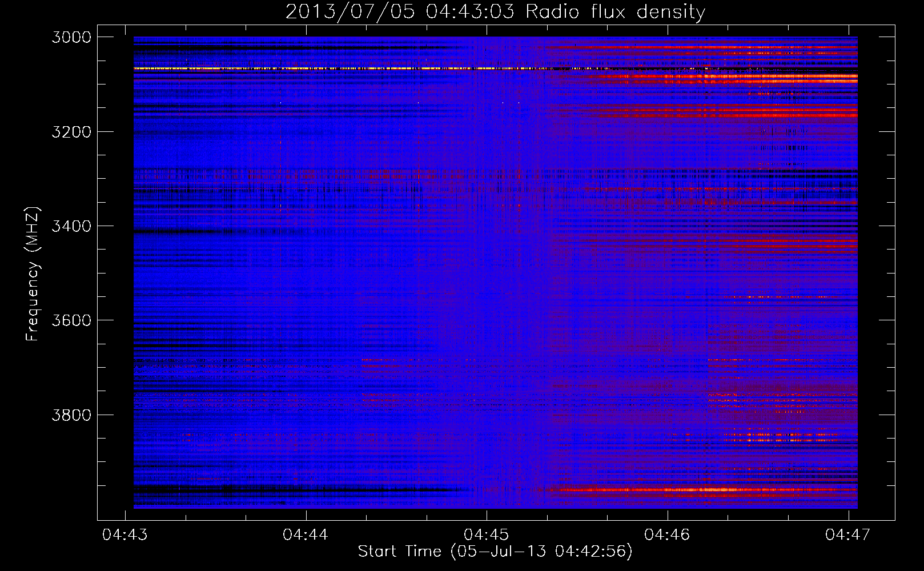This screenshot has height=571, width=924.
Task: Click the 'Start Time (05-Jul-13 04:42:56)' label
Action: pyautogui.click(x=495, y=552)
